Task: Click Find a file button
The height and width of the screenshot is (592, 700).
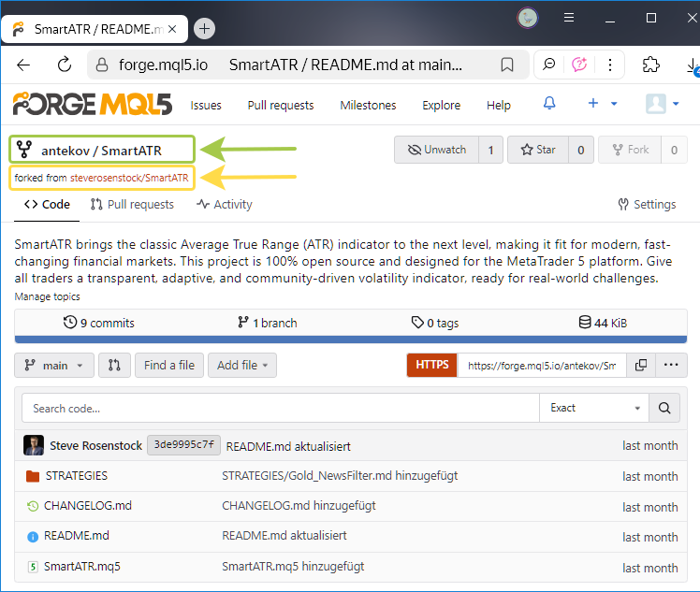Action: point(169,366)
